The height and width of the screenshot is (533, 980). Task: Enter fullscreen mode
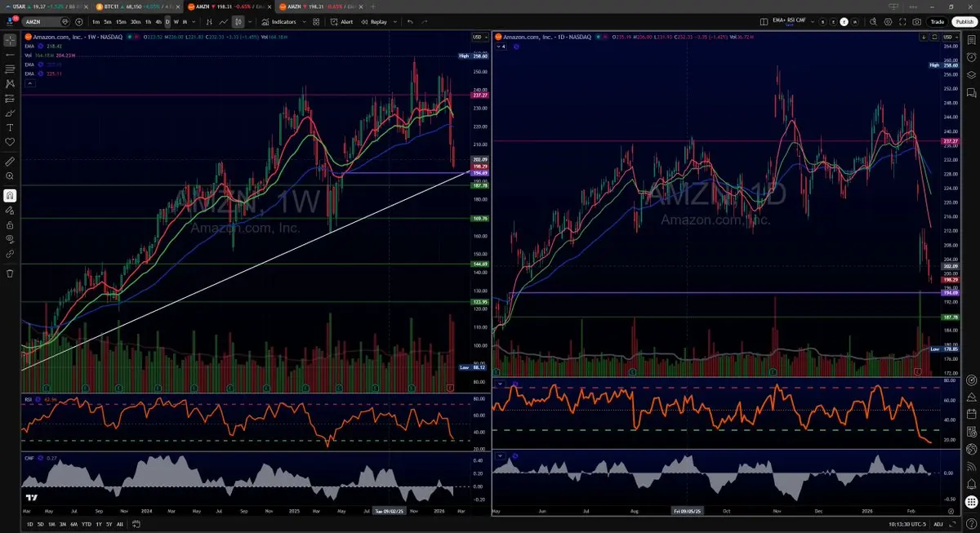pyautogui.click(x=902, y=21)
